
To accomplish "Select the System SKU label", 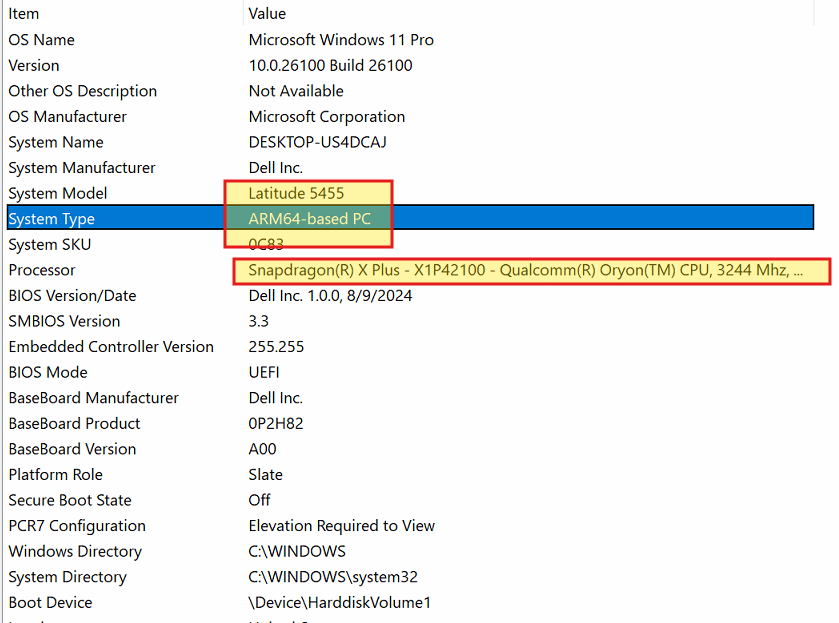I will 50,245.
